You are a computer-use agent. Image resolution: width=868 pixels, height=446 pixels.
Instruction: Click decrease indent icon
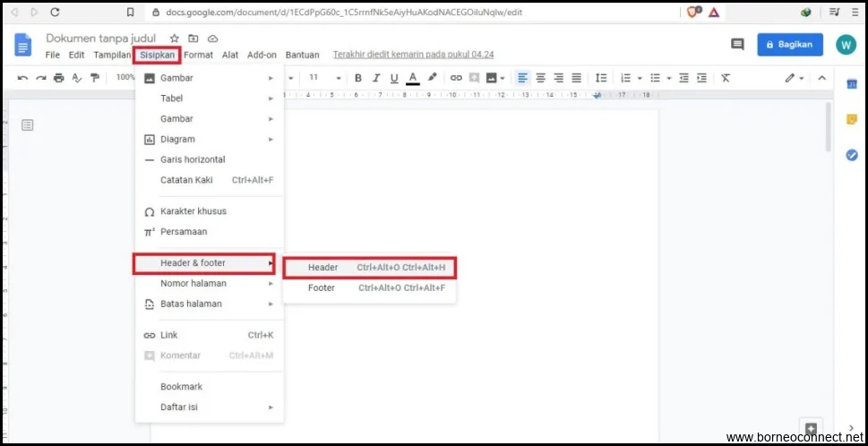[x=683, y=78]
